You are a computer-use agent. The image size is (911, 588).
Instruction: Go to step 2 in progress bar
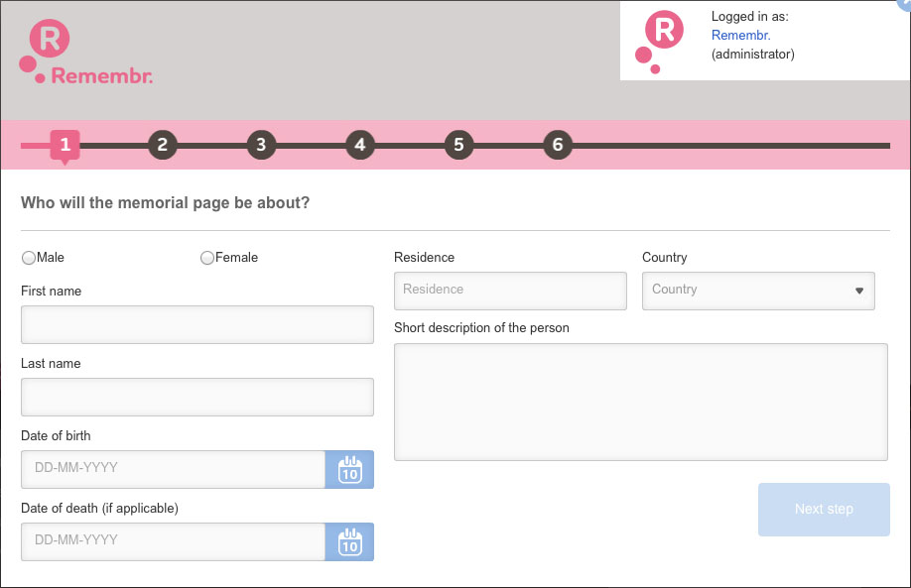[163, 145]
